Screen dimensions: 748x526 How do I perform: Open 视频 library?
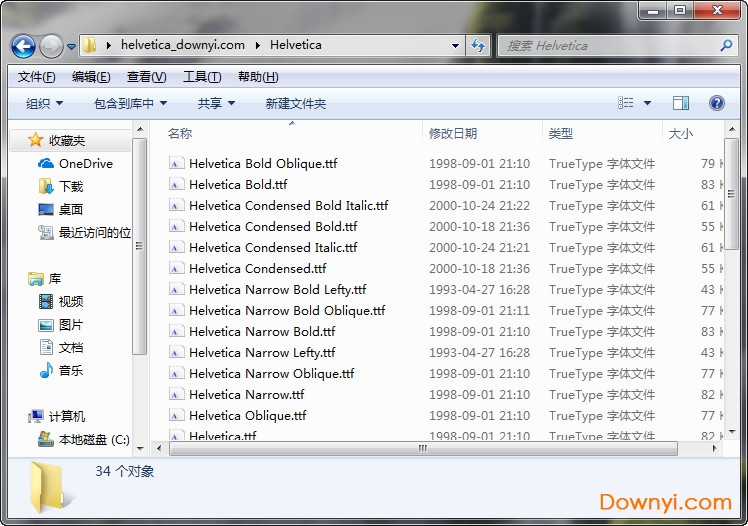pyautogui.click(x=71, y=301)
